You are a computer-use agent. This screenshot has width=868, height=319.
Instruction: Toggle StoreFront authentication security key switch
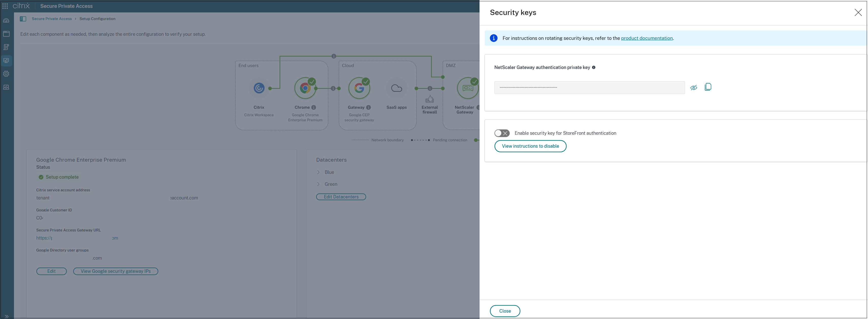pyautogui.click(x=502, y=133)
